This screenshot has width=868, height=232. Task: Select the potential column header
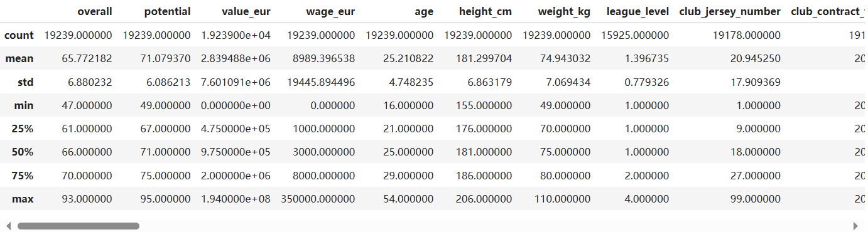[x=167, y=11]
